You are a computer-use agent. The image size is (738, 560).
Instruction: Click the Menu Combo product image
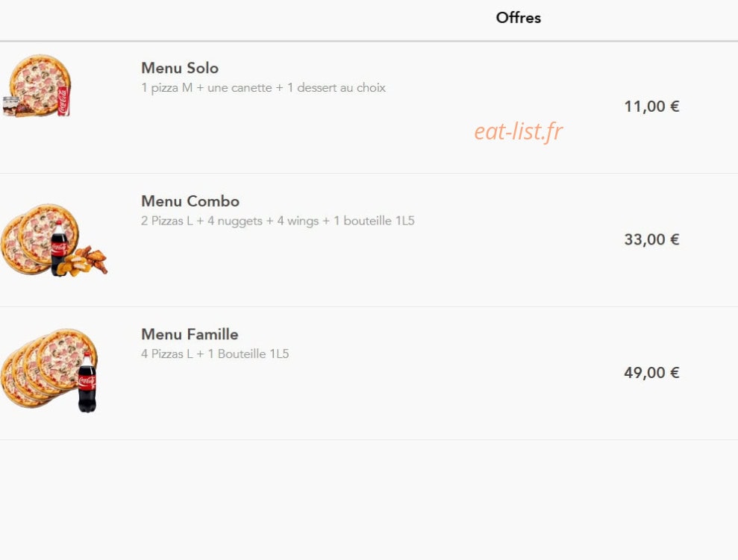tap(54, 240)
